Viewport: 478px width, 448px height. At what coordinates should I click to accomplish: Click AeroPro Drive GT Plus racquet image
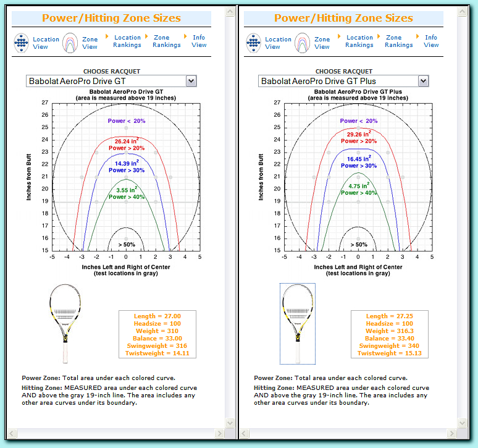[298, 324]
